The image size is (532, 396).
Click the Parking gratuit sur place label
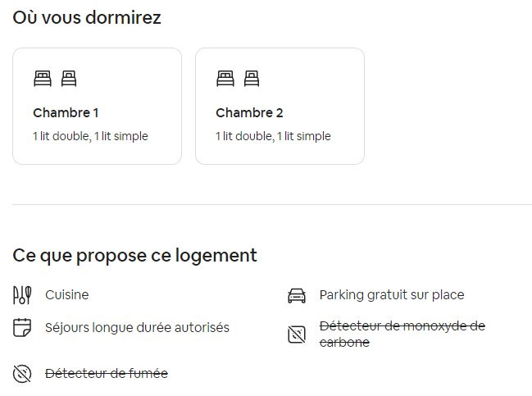click(x=392, y=295)
